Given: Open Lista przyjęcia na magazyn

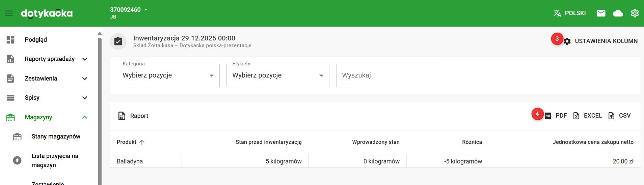Looking at the screenshot, I should tap(55, 160).
